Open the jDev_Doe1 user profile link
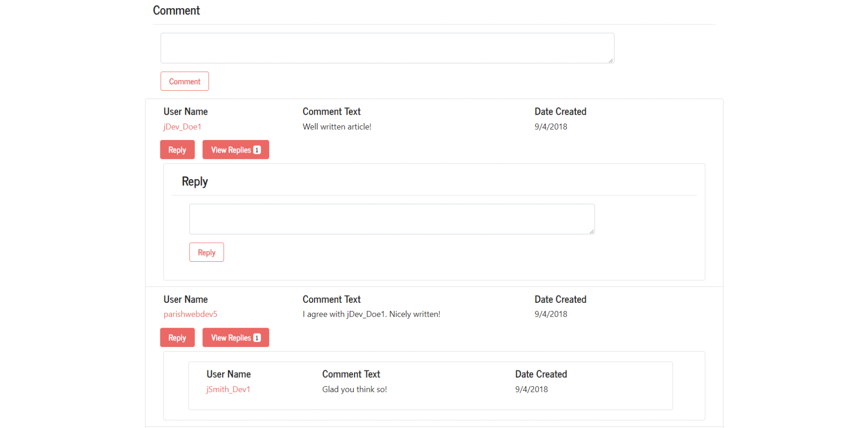This screenshot has width=868, height=428. (x=182, y=127)
